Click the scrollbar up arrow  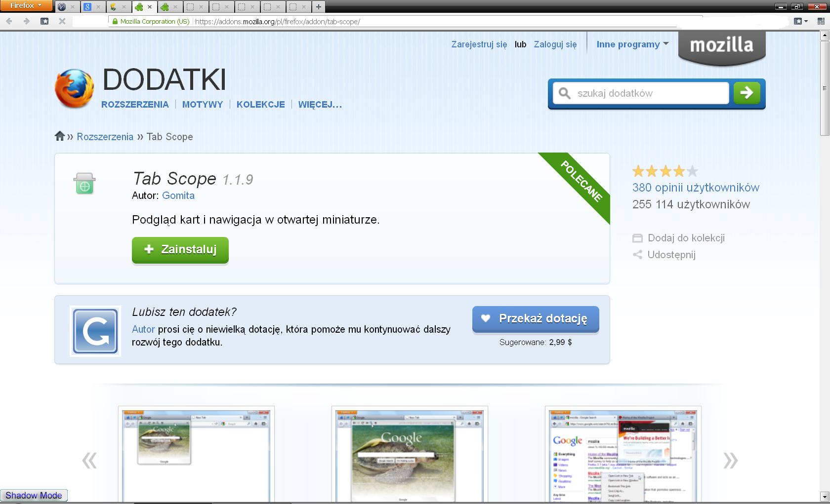tap(825, 36)
